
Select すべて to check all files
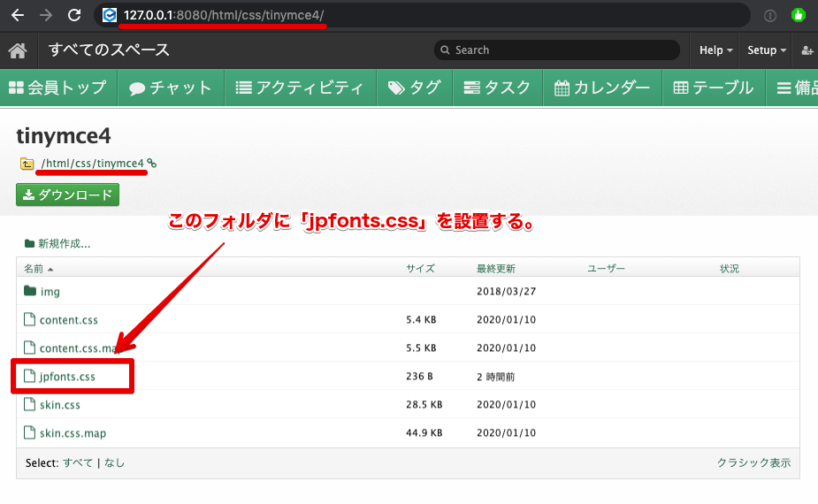pyautogui.click(x=77, y=462)
